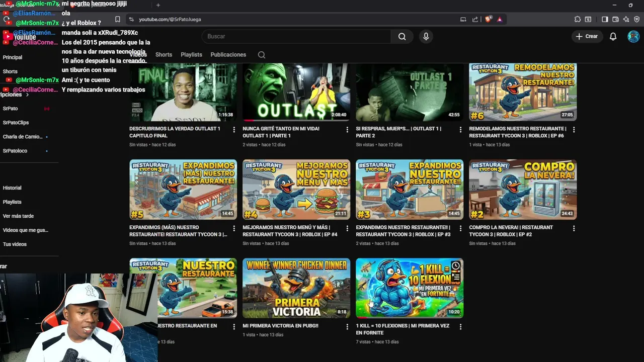Open the notifications bell
Screen dimensions: 644x362
coord(613,36)
